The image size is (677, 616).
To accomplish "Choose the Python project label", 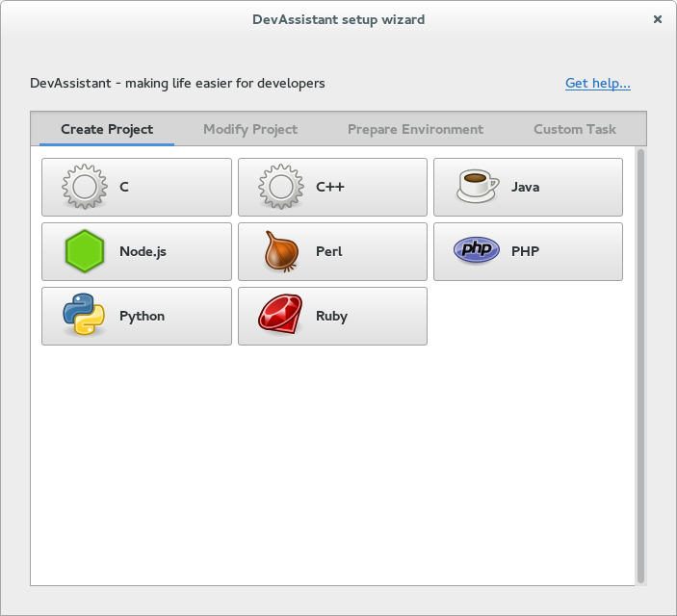I will click(x=143, y=317).
